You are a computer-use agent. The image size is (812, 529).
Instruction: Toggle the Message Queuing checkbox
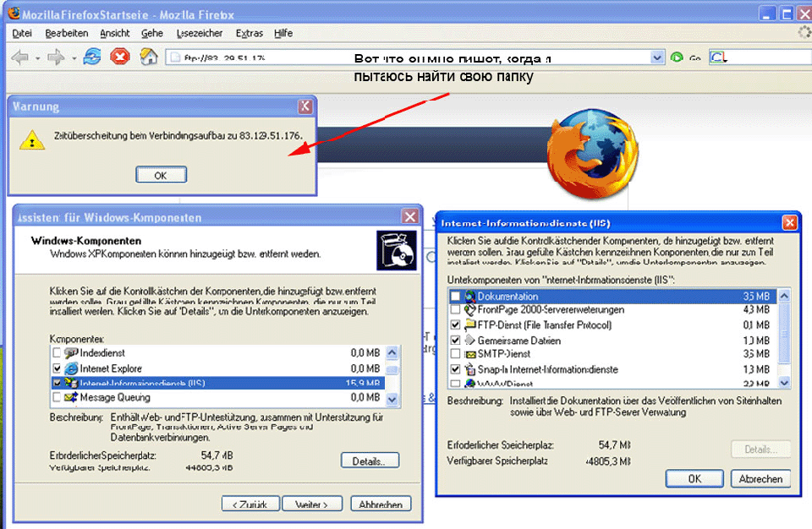click(57, 397)
